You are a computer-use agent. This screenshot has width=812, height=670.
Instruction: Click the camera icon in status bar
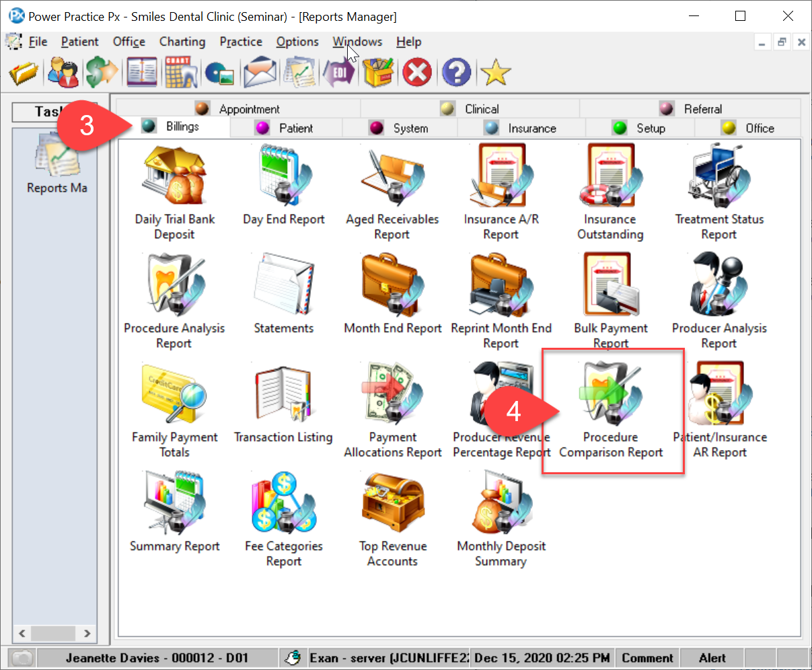click(x=23, y=658)
